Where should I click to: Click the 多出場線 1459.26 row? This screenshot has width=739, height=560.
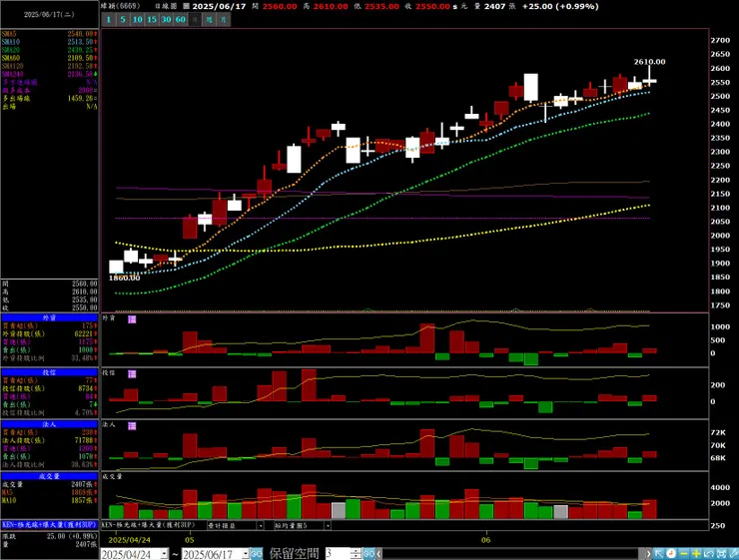coord(50,99)
